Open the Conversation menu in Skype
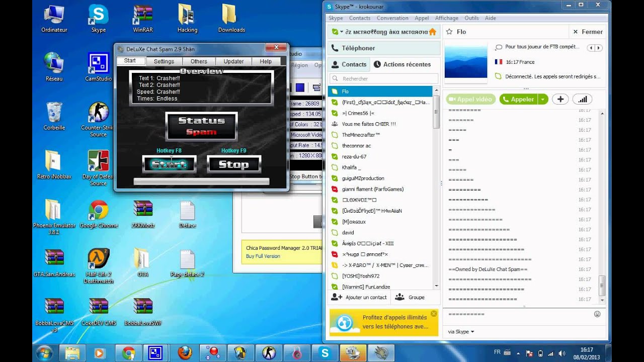This screenshot has width=644, height=362. coord(392,18)
